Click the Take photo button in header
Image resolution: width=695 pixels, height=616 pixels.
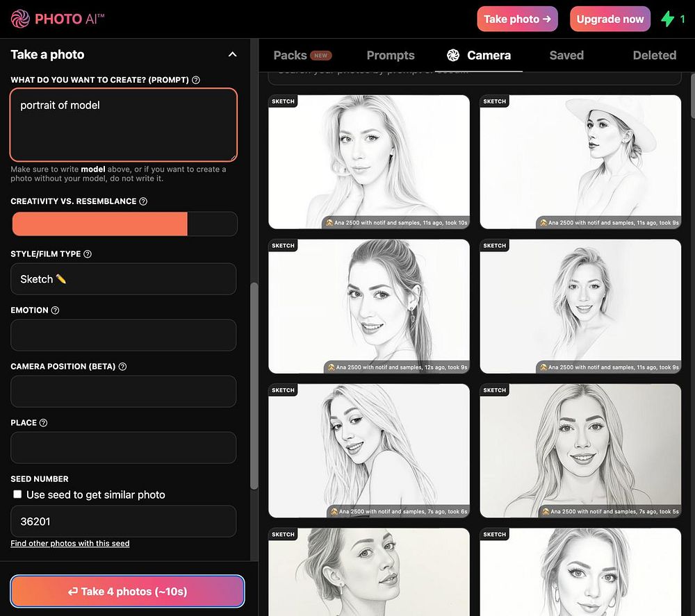[x=517, y=19]
